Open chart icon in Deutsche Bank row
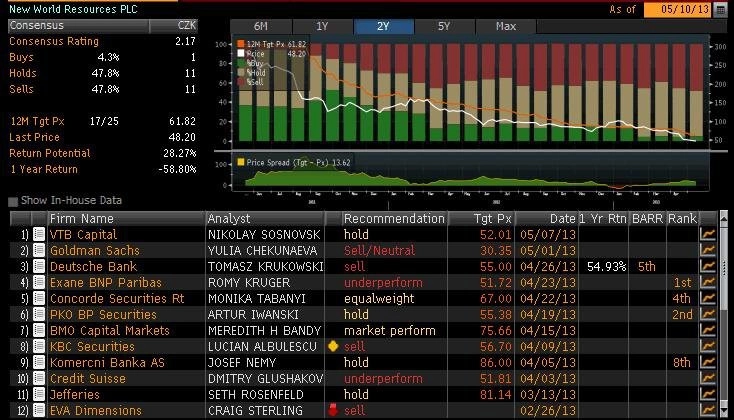Screen dimensions: 734x420 (x=708, y=266)
